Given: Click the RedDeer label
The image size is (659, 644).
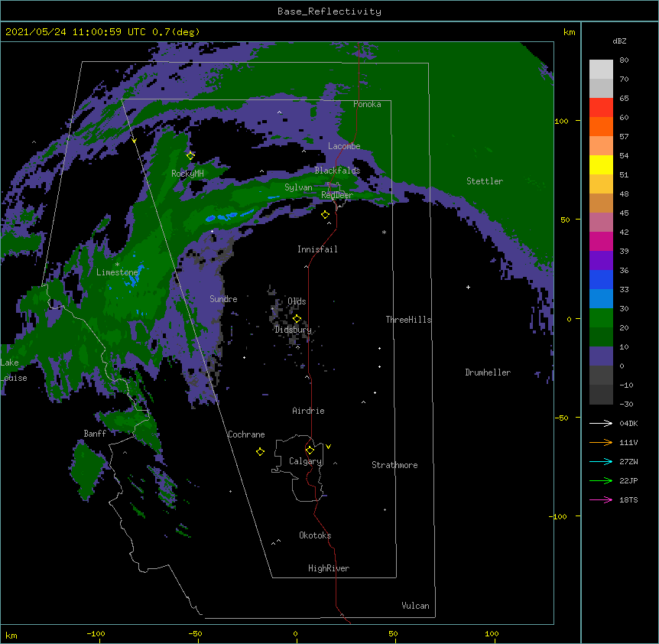Looking at the screenshot, I should click(x=337, y=195).
